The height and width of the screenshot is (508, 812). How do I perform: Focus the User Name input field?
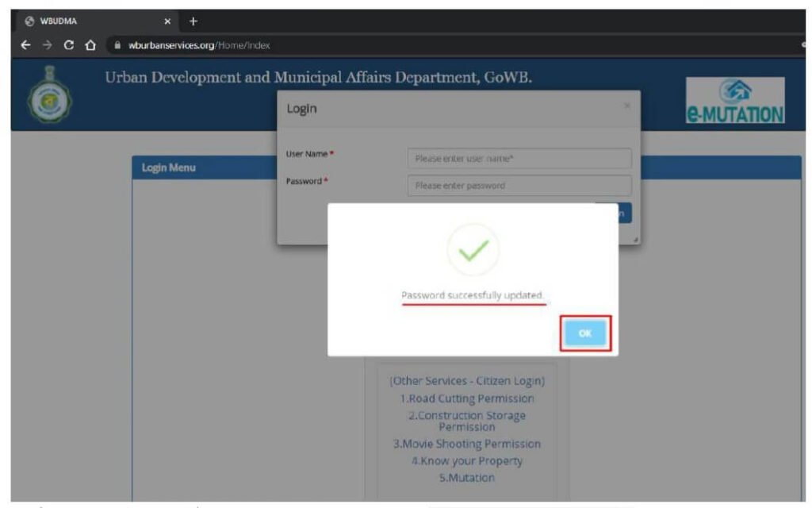click(x=519, y=158)
